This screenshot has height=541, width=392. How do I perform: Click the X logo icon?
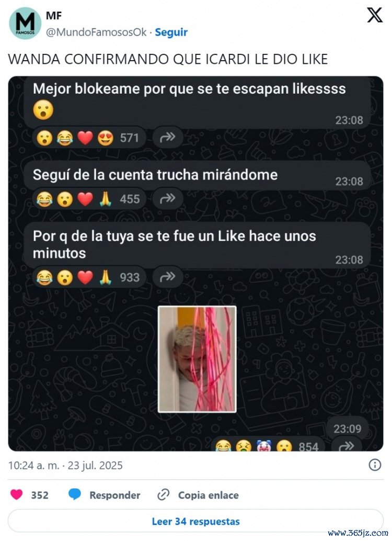coord(374,16)
